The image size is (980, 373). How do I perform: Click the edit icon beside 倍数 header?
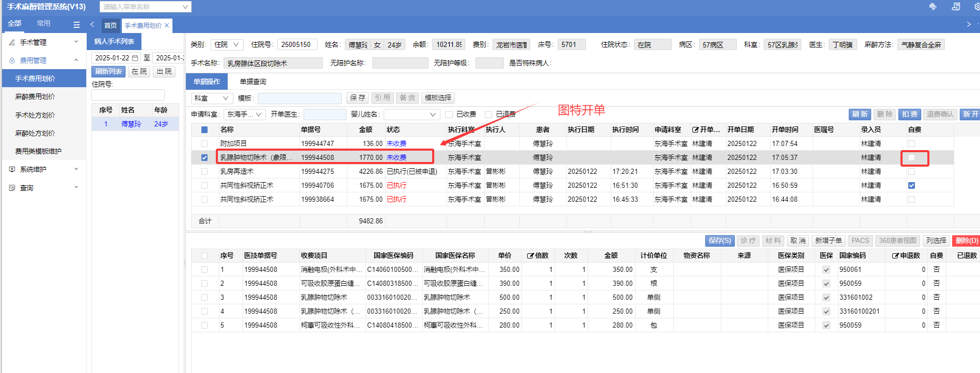click(x=530, y=255)
